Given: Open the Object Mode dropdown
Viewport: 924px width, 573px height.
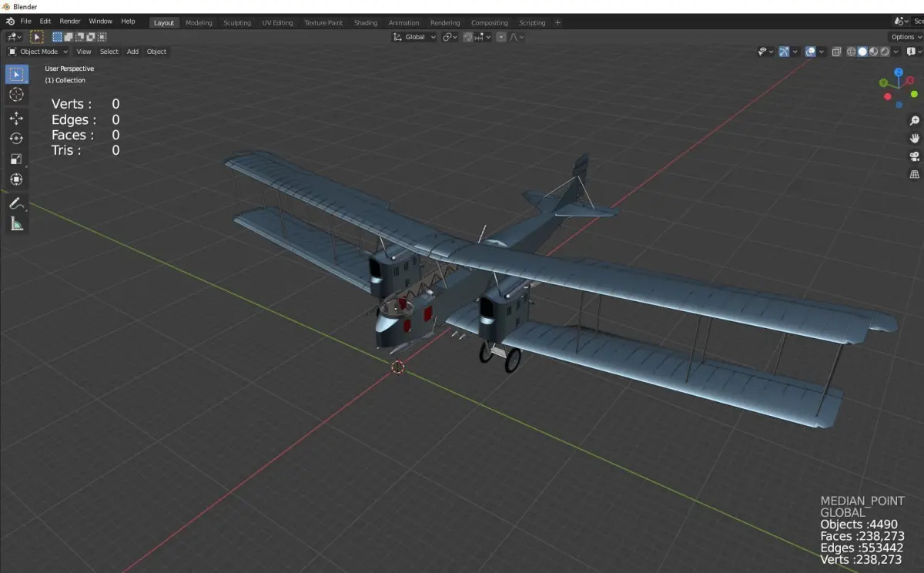Looking at the screenshot, I should tap(38, 52).
